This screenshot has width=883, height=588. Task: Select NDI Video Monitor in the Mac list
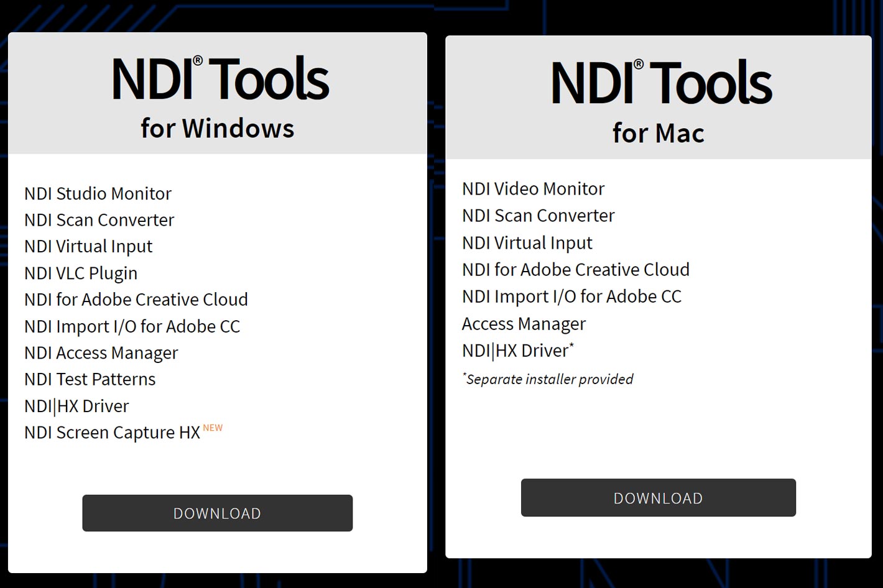(533, 188)
